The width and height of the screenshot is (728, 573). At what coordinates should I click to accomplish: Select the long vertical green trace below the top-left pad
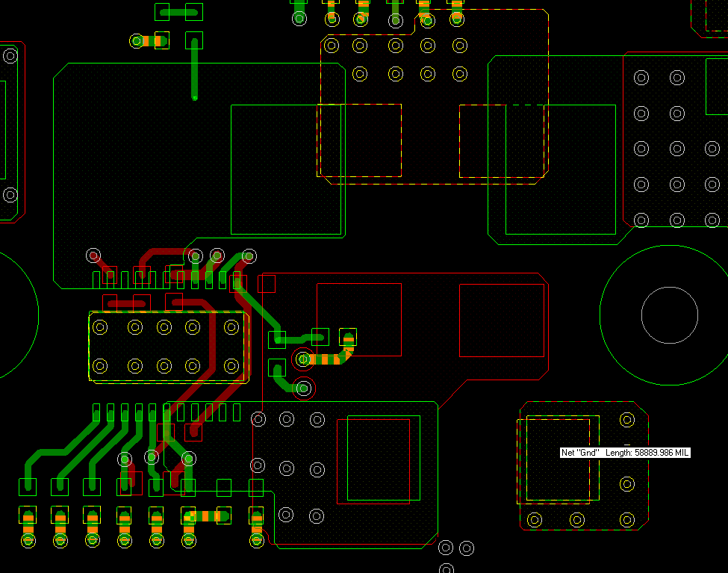click(195, 69)
